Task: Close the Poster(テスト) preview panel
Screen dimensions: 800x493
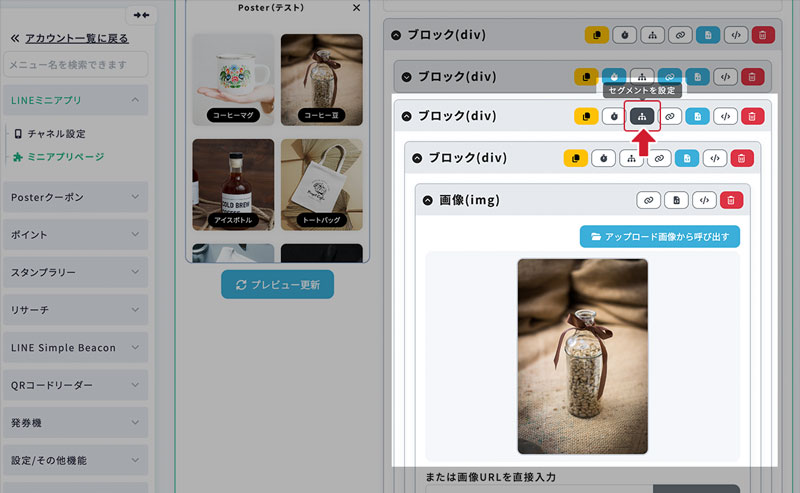Action: pos(357,8)
